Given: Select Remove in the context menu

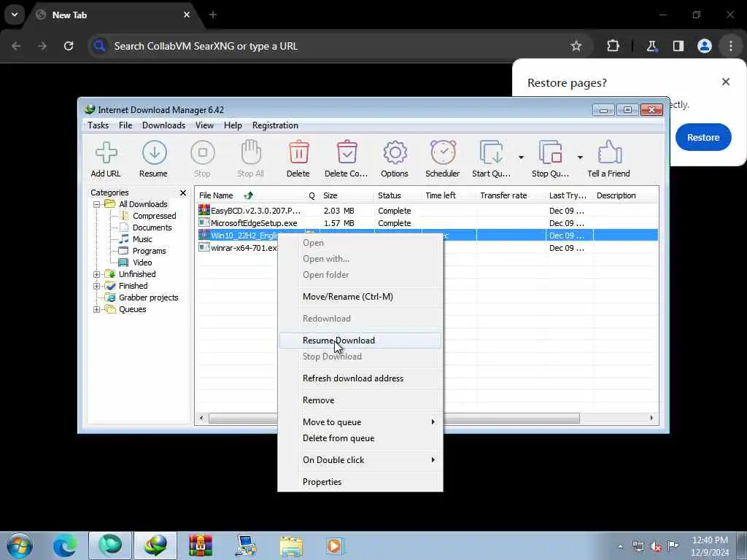Looking at the screenshot, I should point(360,400).
